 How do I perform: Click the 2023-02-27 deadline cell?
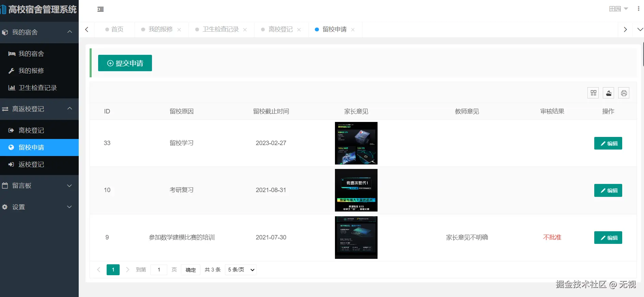pos(271,143)
